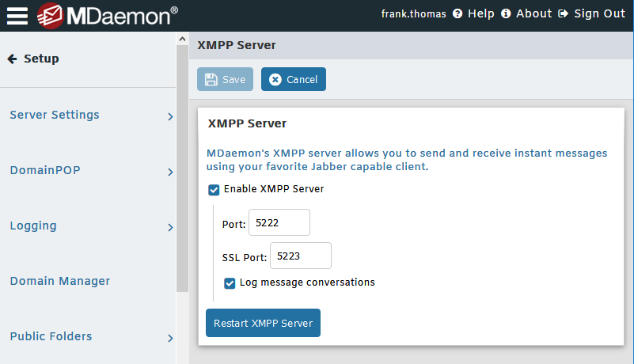Click the MDaemon envelope logo
This screenshot has width=634, height=364.
tap(51, 15)
